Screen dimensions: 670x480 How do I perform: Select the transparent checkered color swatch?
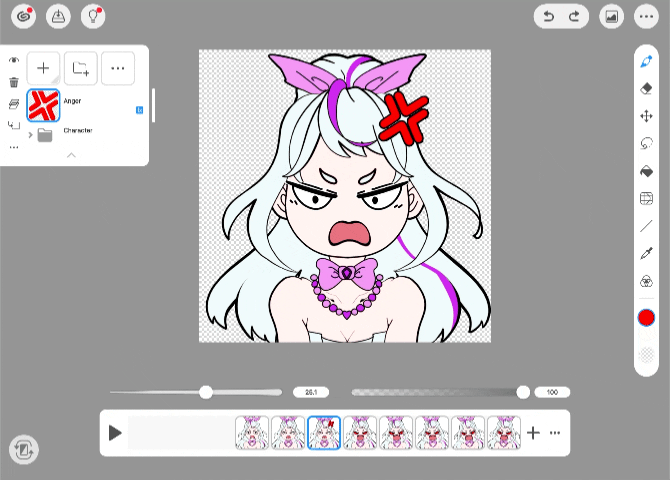[646, 355]
